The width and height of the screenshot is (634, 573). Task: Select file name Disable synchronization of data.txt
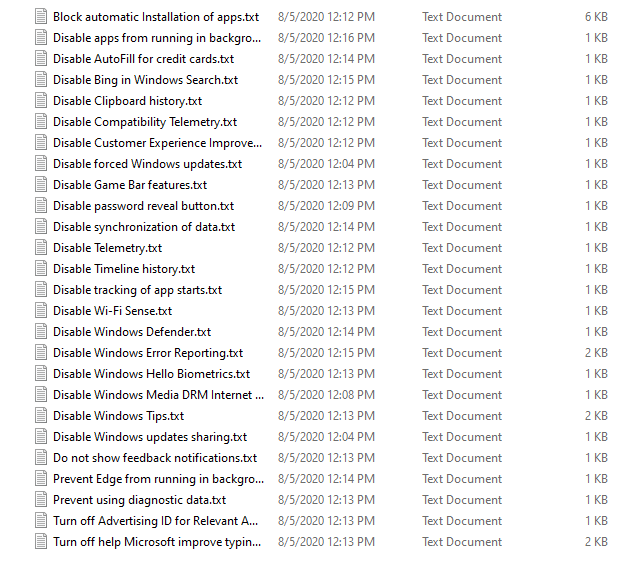coord(144,228)
